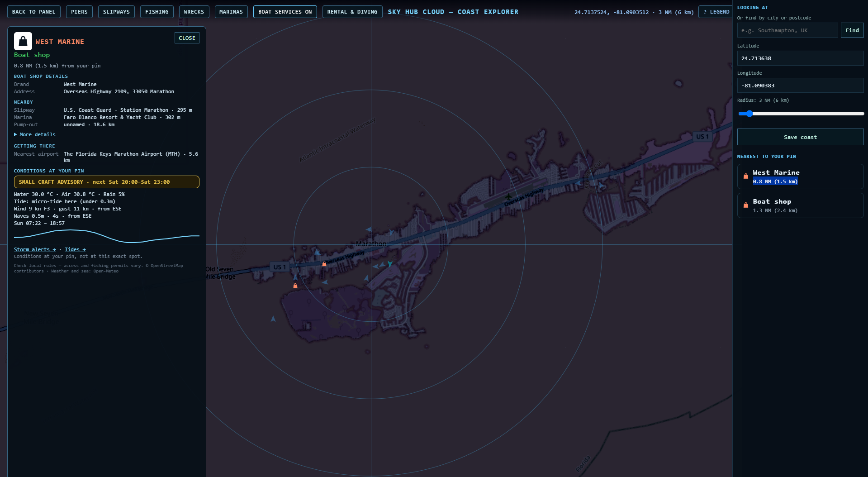Viewport: 868px width, 477px height.
Task: Select Boat shop 1.3 NM list card
Action: click(x=800, y=205)
